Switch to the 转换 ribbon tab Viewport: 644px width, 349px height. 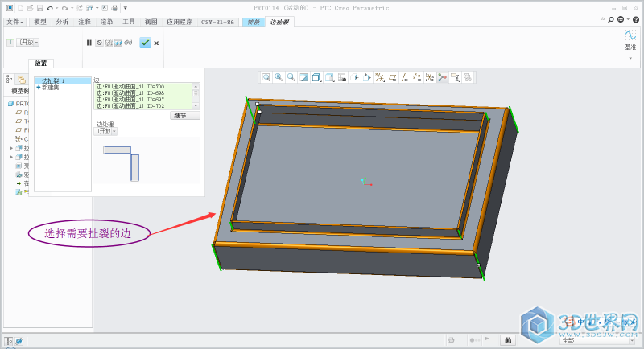click(x=254, y=22)
